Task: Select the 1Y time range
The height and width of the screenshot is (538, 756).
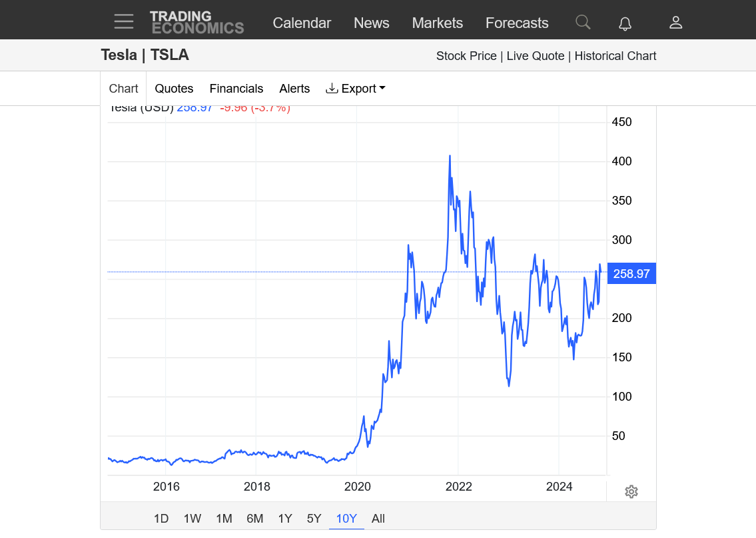Action: [285, 519]
